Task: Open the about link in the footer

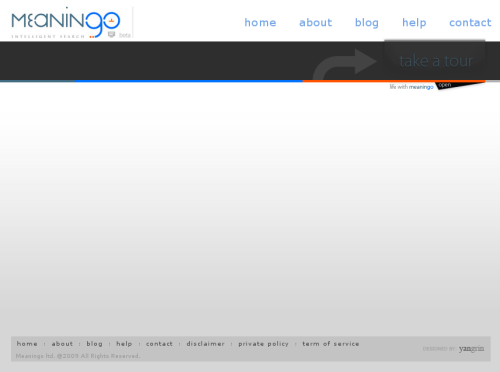Action: click(x=62, y=344)
